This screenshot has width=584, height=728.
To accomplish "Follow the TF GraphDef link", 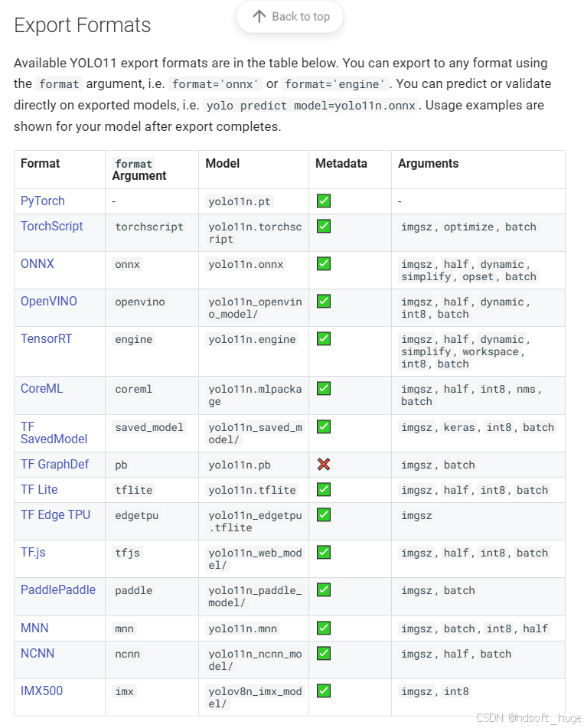I will (x=55, y=465).
